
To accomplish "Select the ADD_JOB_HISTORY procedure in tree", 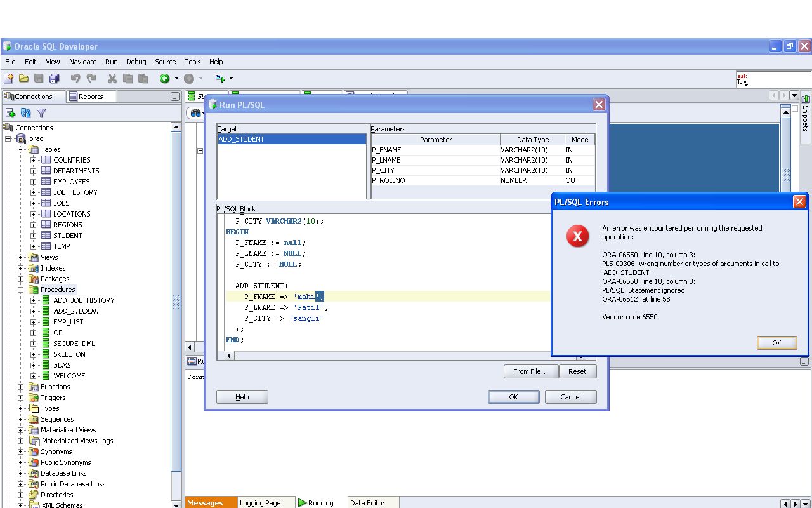I will (84, 300).
